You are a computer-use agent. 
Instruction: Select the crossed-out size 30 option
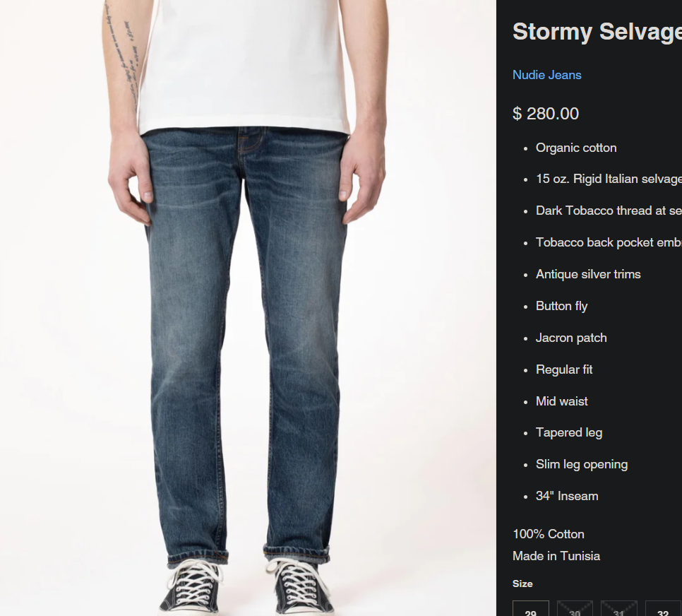tap(575, 608)
